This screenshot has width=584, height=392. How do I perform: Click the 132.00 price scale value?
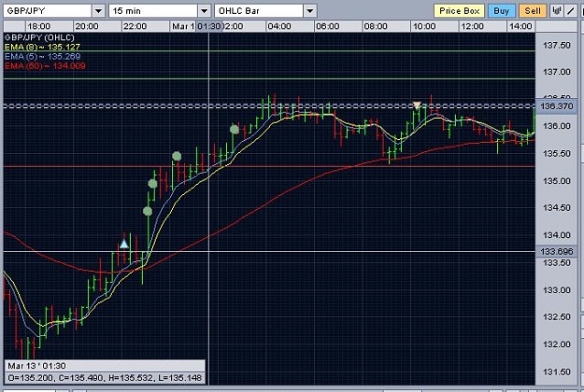557,344
